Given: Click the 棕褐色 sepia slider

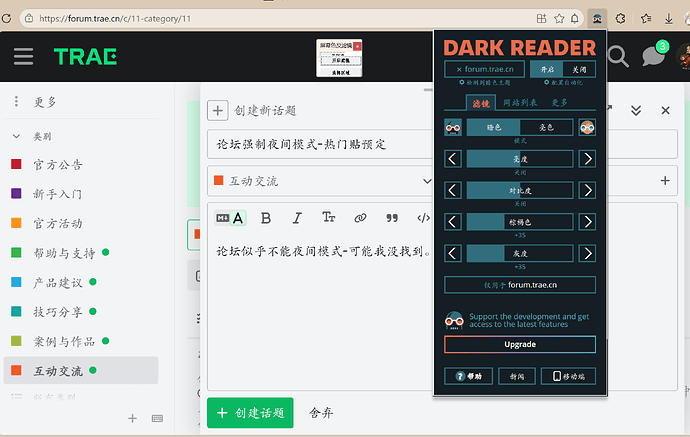Looking at the screenshot, I should pos(520,222).
